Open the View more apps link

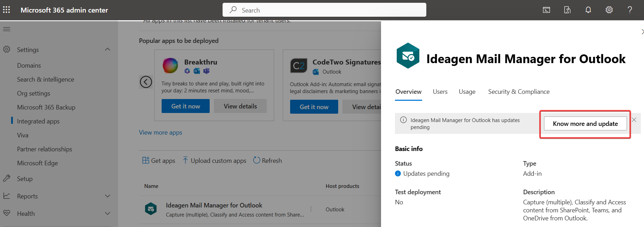click(161, 133)
